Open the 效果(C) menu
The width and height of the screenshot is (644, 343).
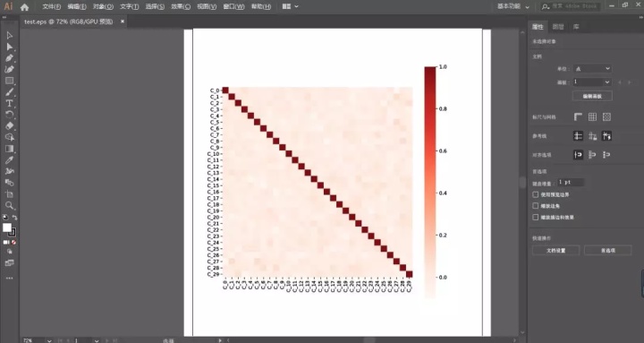click(x=181, y=6)
